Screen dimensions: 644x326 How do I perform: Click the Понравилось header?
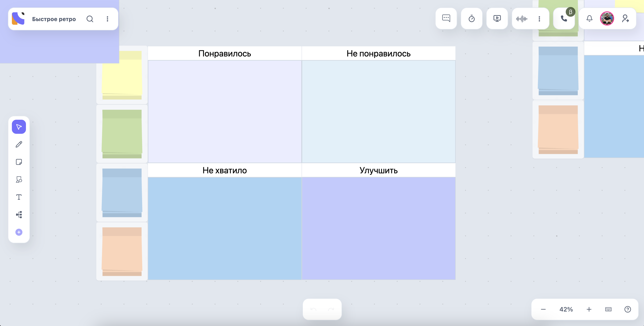point(225,53)
